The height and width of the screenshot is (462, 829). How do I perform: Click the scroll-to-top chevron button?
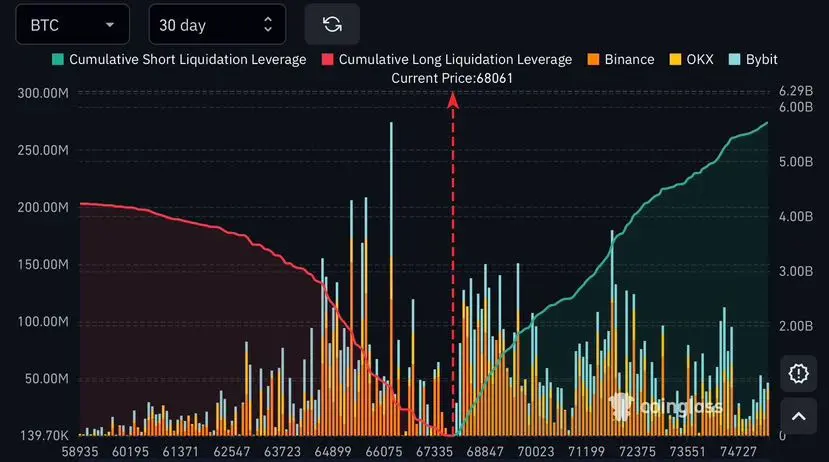(x=798, y=416)
